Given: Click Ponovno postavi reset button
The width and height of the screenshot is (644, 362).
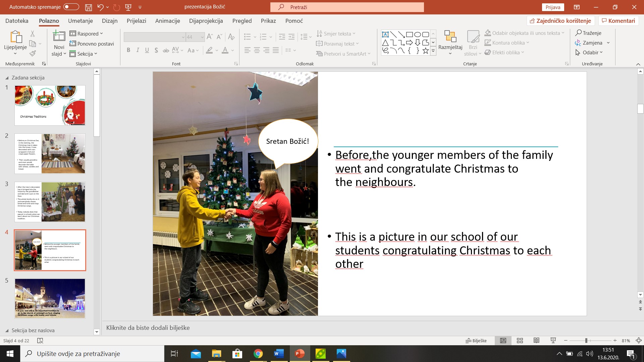Looking at the screenshot, I should coord(92,44).
